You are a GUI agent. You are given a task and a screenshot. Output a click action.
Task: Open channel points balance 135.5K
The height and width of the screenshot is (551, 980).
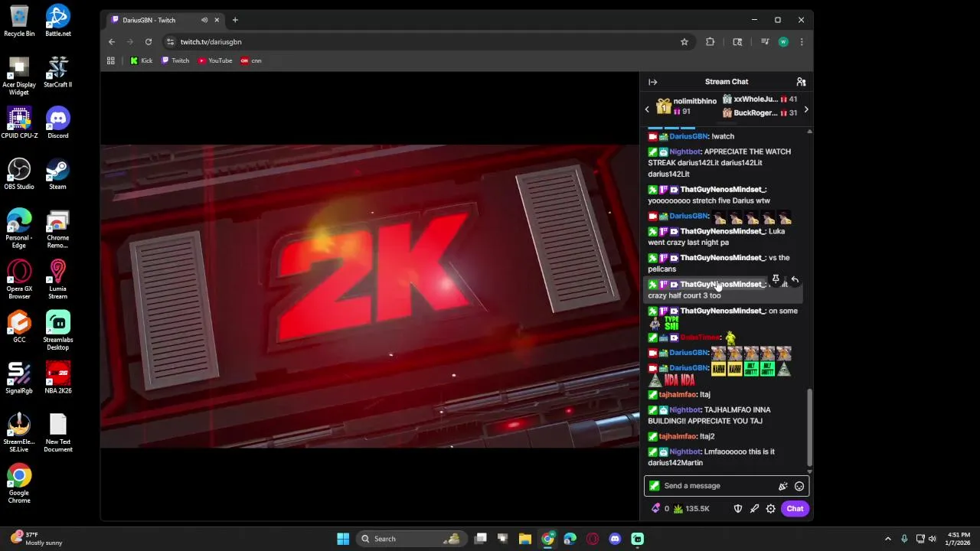pos(691,509)
